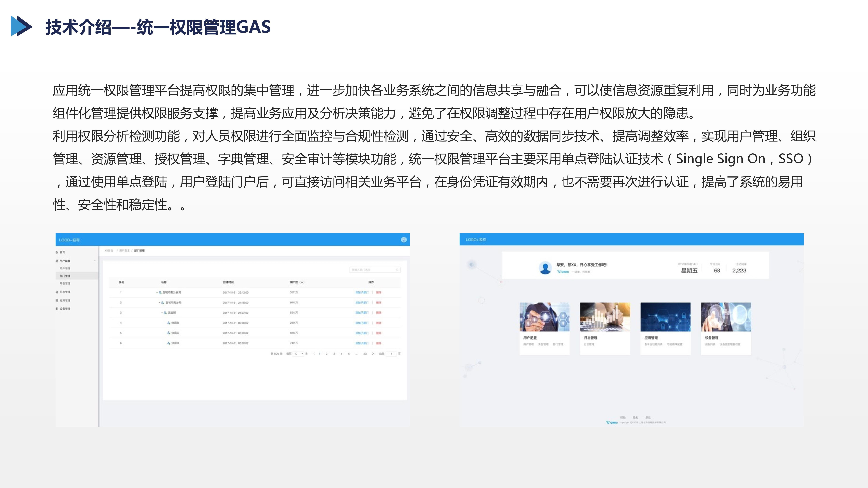The image size is (868, 488).
Task: Open the 用户配置 card thumbnail image
Action: (x=545, y=317)
